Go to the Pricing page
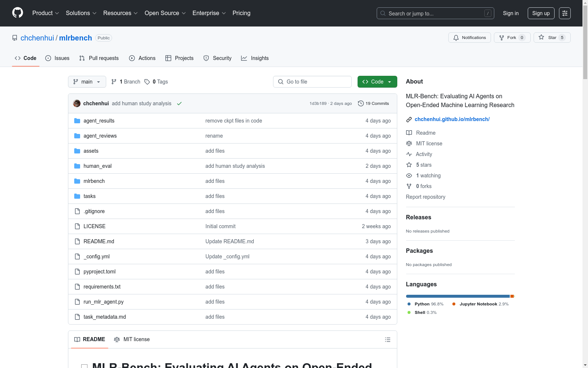Image resolution: width=588 pixels, height=368 pixels. 241,13
